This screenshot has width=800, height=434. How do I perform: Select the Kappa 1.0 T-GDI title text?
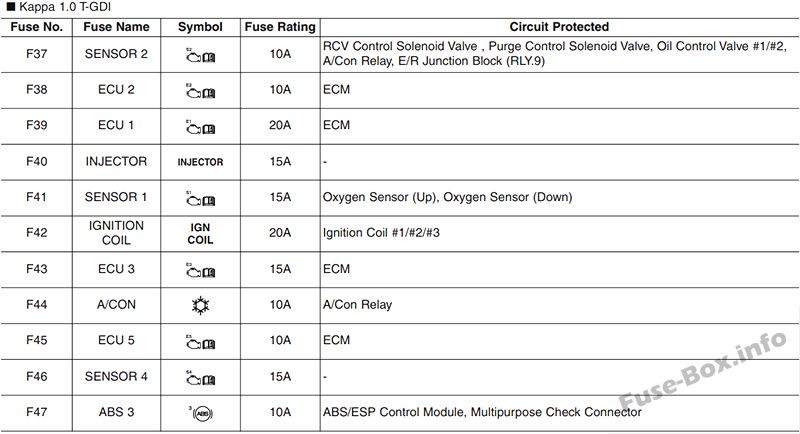(x=65, y=7)
